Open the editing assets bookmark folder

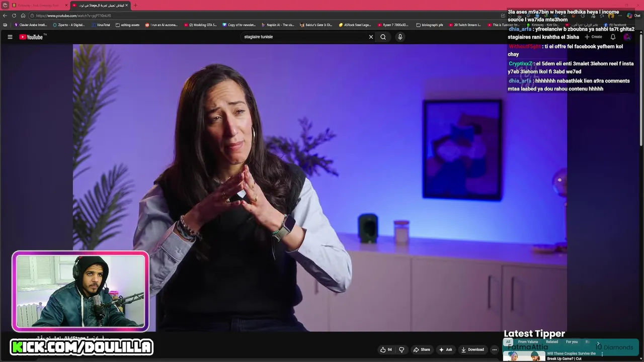point(128,25)
